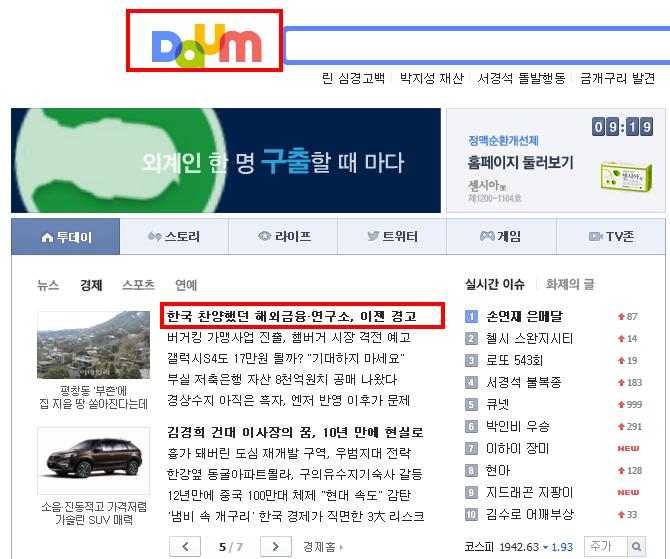
Task: Type field 주가 stock input box
Action: pos(605,546)
